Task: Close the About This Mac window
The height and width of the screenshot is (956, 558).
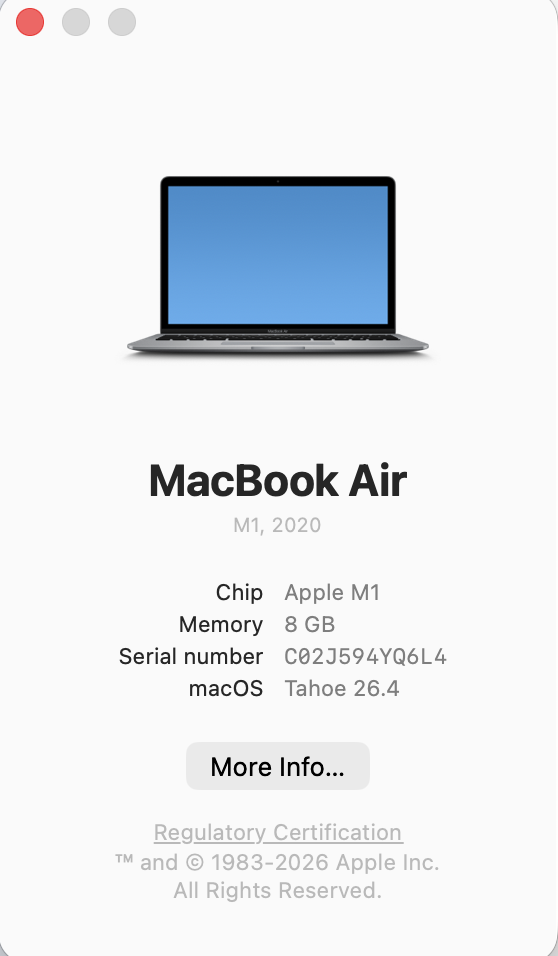Action: [x=30, y=22]
